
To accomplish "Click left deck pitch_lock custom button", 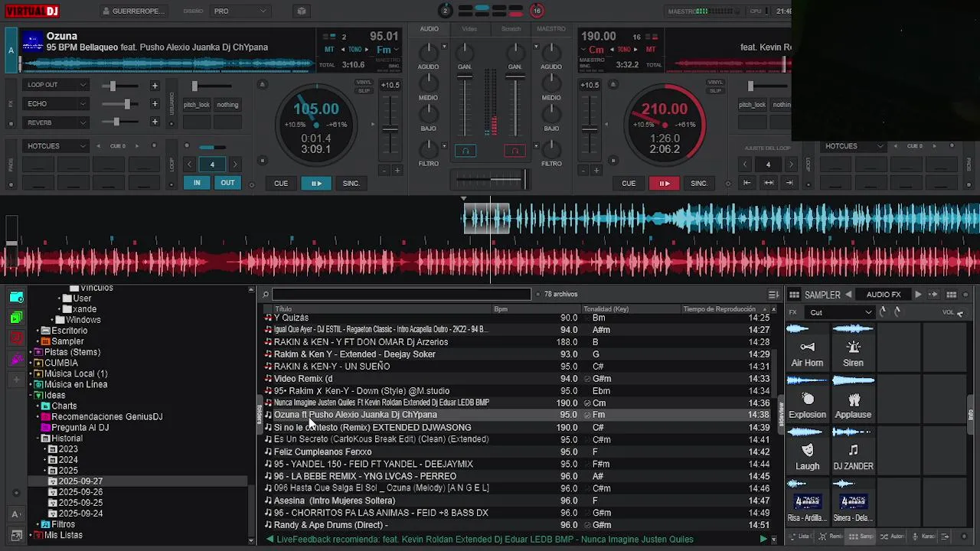I will (x=197, y=105).
